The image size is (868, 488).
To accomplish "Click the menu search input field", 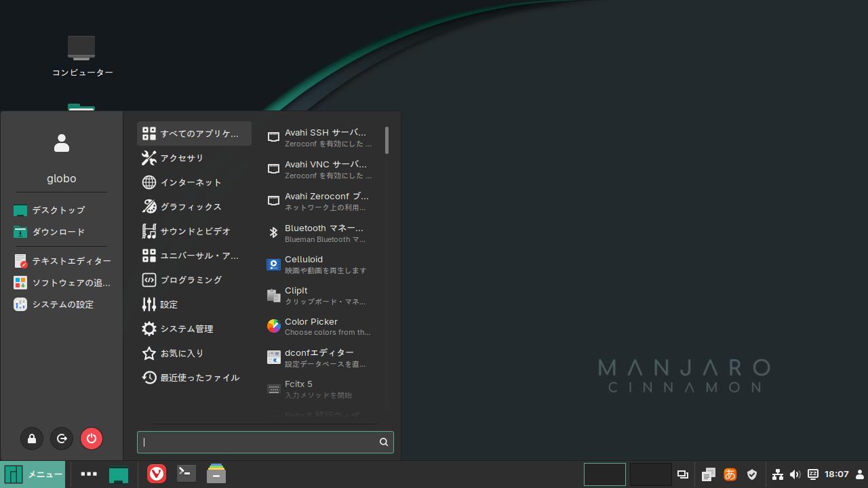I will (259, 442).
